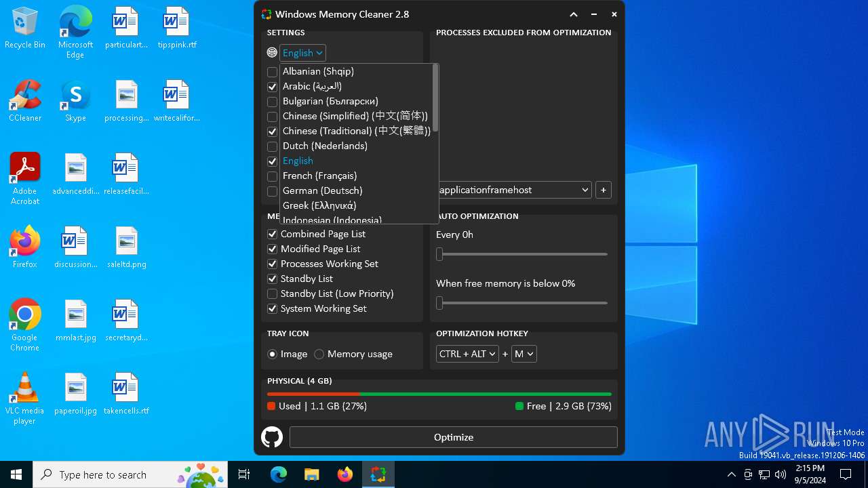Open CCleaner desktop shortcut
Screen dimensions: 868x488
(x=25, y=101)
